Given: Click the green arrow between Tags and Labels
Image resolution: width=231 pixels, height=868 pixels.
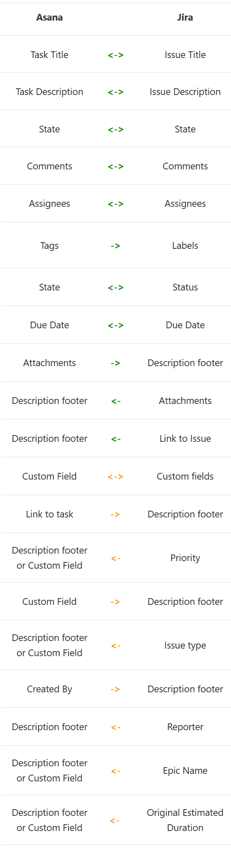Looking at the screenshot, I should (x=116, y=246).
